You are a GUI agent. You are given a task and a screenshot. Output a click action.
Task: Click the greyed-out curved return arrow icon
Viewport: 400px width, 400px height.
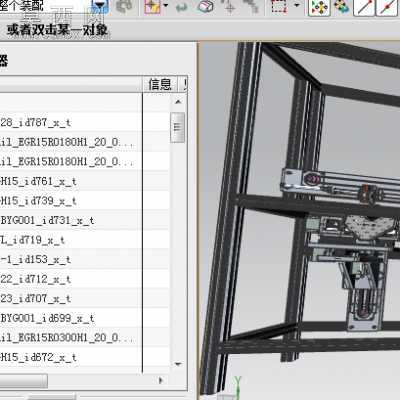[x=181, y=7]
